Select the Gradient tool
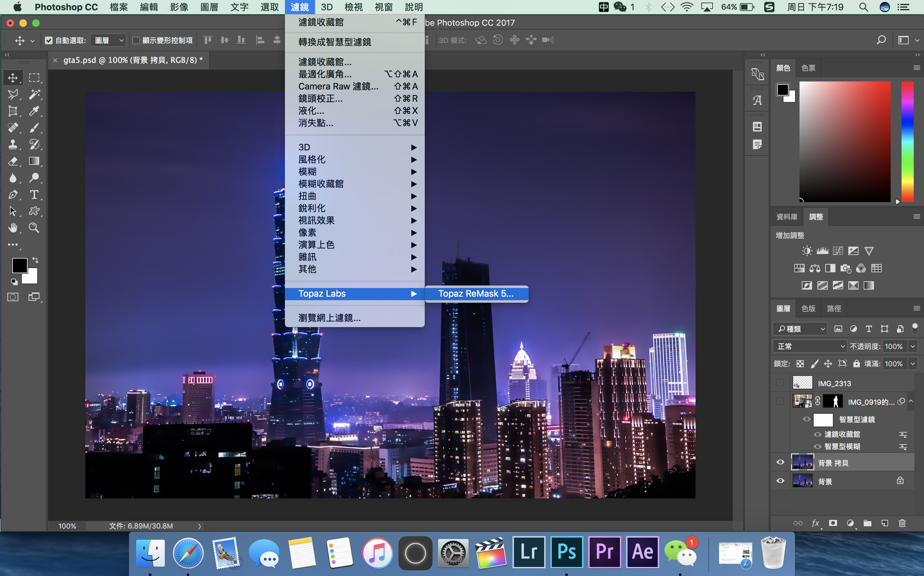This screenshot has height=576, width=924. pos(34,161)
